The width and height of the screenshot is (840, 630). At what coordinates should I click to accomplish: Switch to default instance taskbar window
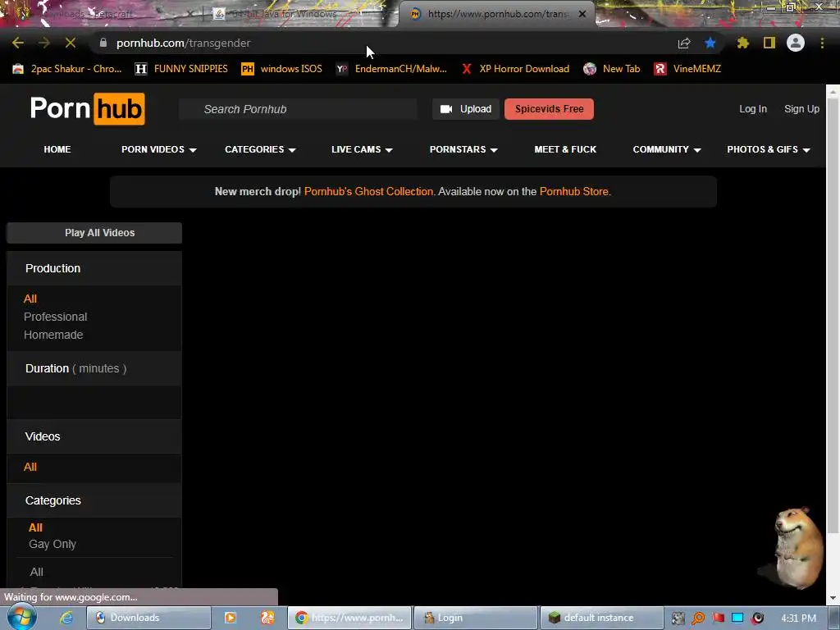[x=602, y=618]
